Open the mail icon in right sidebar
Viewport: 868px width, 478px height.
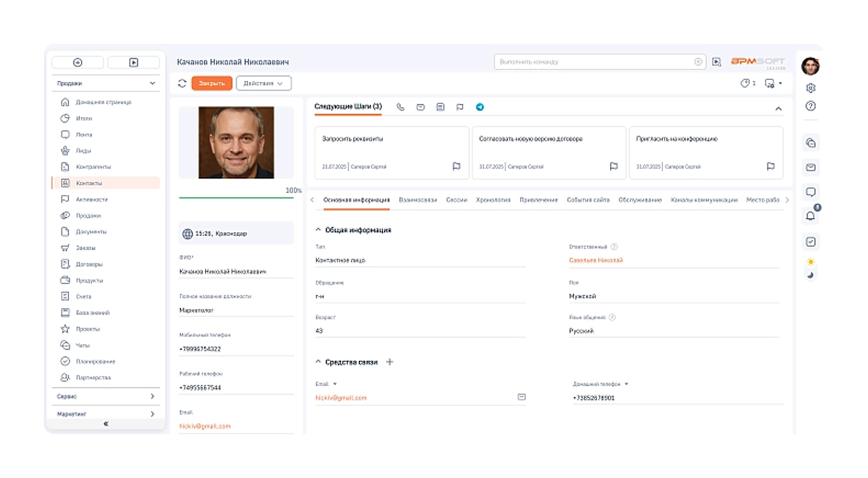811,168
